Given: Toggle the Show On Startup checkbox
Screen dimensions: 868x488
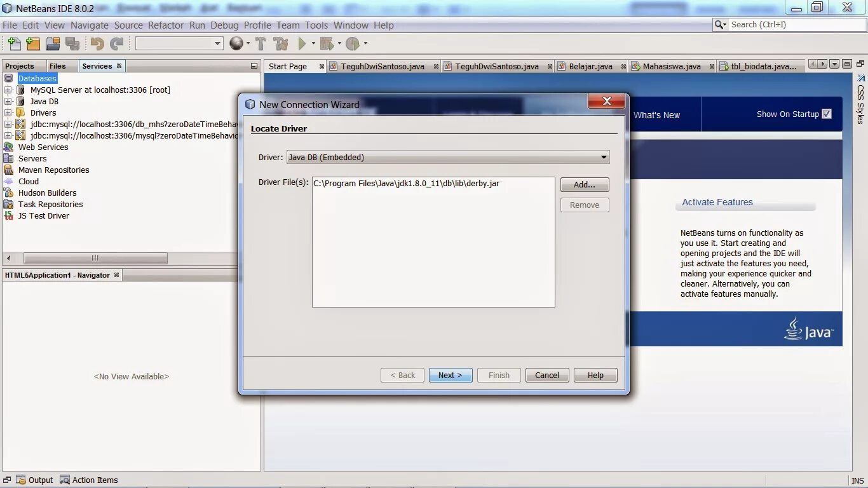Looking at the screenshot, I should pos(827,114).
